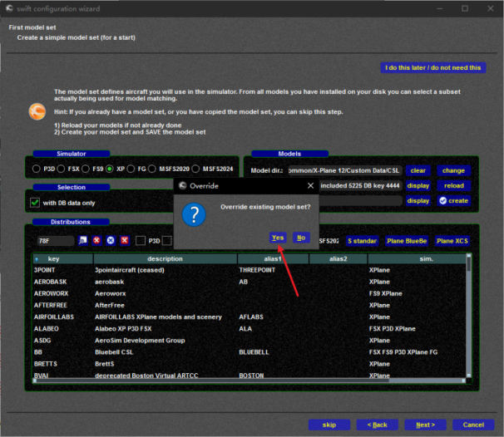Viewport: 504px width, 437px height.
Task: Select the MSFS2020 radio button
Action: 152,169
